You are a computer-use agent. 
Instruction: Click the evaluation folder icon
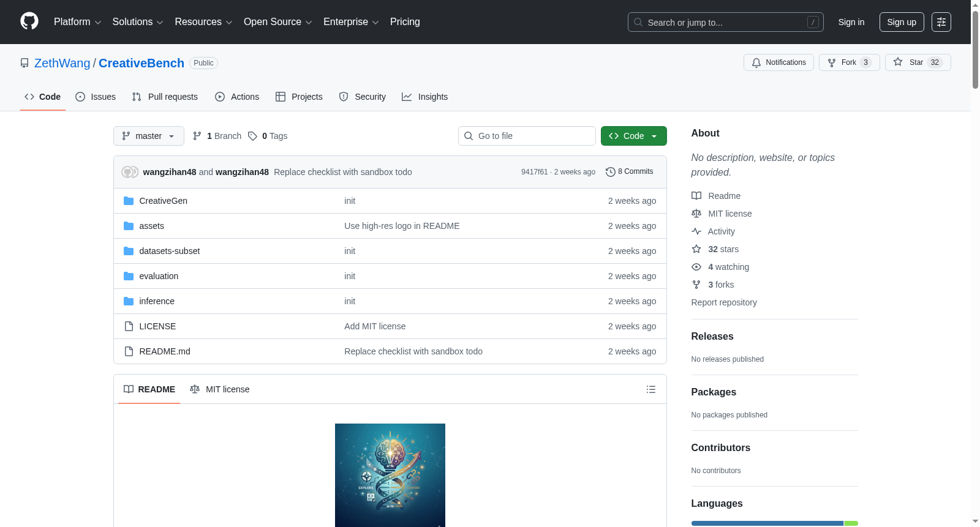click(129, 276)
